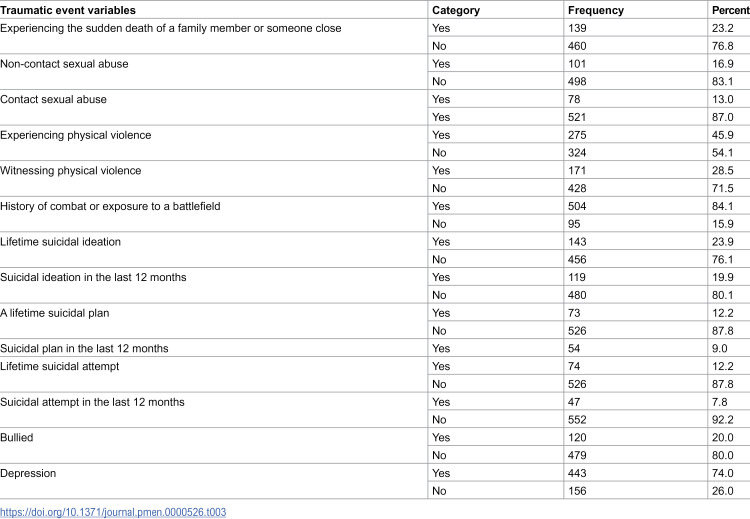Click the Contact sexual abuse row label
Viewport: 750px width, 519px height.
tap(53, 99)
